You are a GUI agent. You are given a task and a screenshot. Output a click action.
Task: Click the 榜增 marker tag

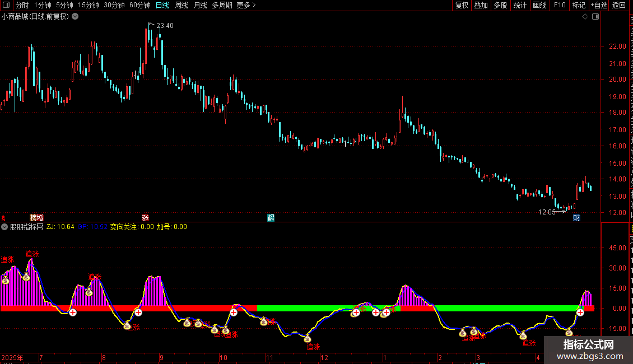pyautogui.click(x=37, y=218)
